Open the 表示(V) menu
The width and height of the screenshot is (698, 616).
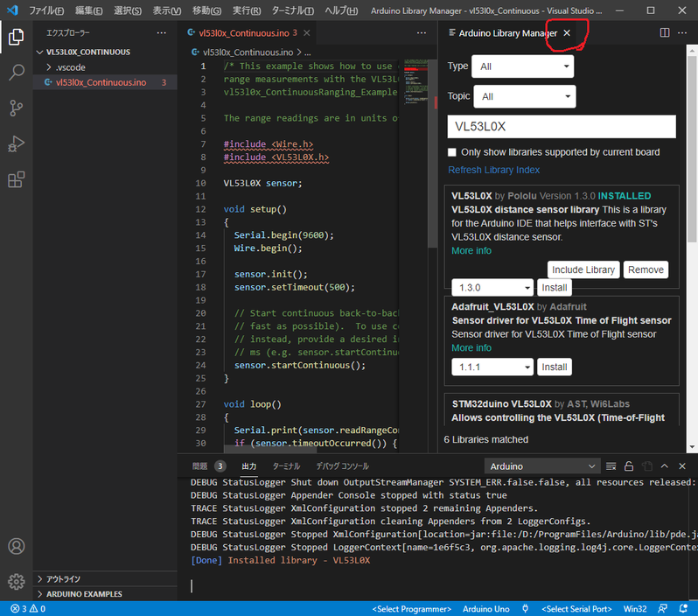pyautogui.click(x=167, y=10)
